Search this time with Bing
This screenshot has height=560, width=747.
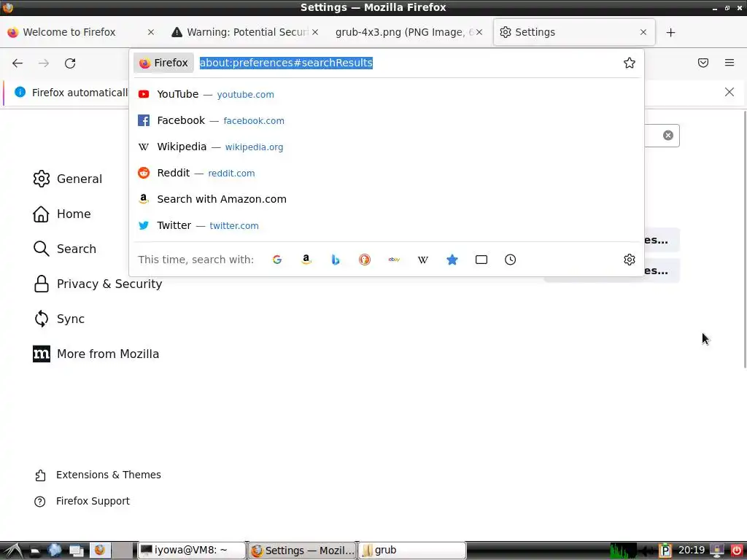pos(336,260)
